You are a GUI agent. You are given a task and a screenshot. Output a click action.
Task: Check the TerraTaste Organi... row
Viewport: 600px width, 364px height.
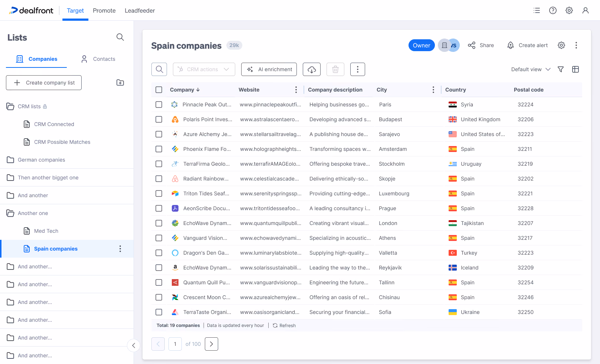pos(159,312)
